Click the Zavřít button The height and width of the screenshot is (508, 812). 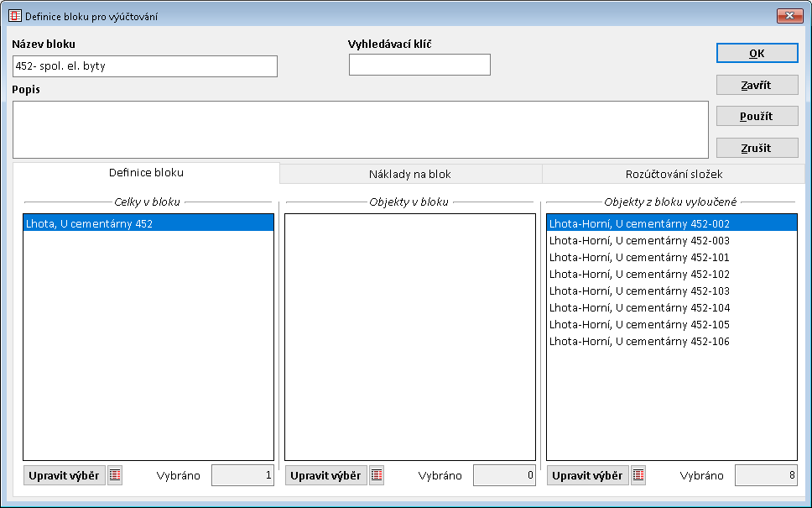coord(757,85)
